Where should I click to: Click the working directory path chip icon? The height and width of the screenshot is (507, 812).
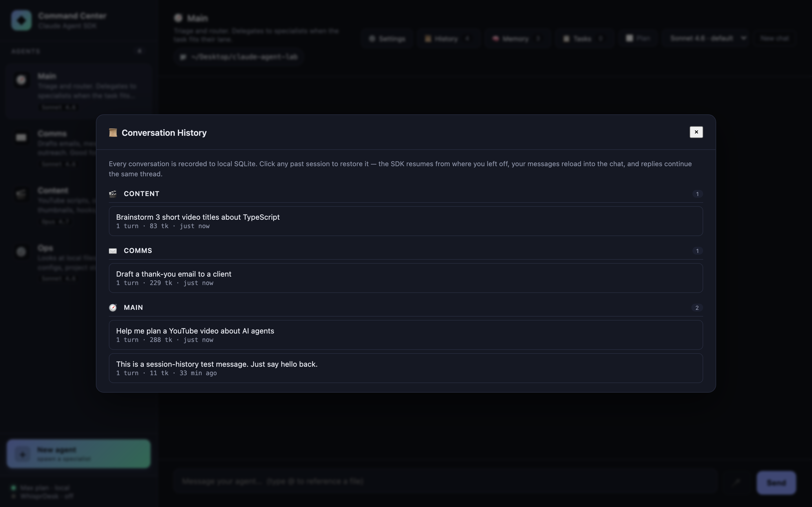[x=183, y=57]
